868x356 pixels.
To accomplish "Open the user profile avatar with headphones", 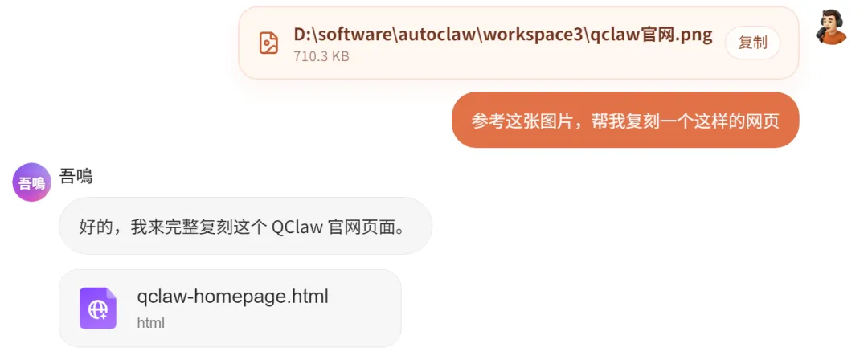I will (x=832, y=27).
